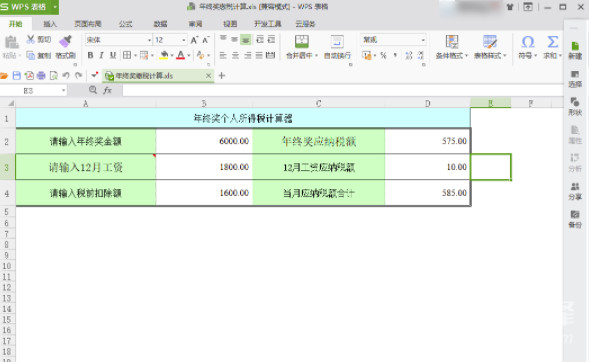Open the 形状 shapes sidebar tool

pos(575,107)
